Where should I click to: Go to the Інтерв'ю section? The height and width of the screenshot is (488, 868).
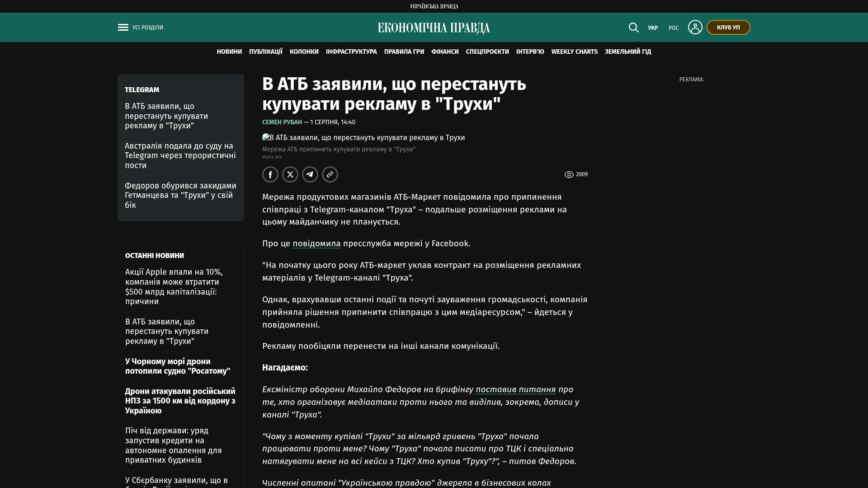[x=530, y=52]
